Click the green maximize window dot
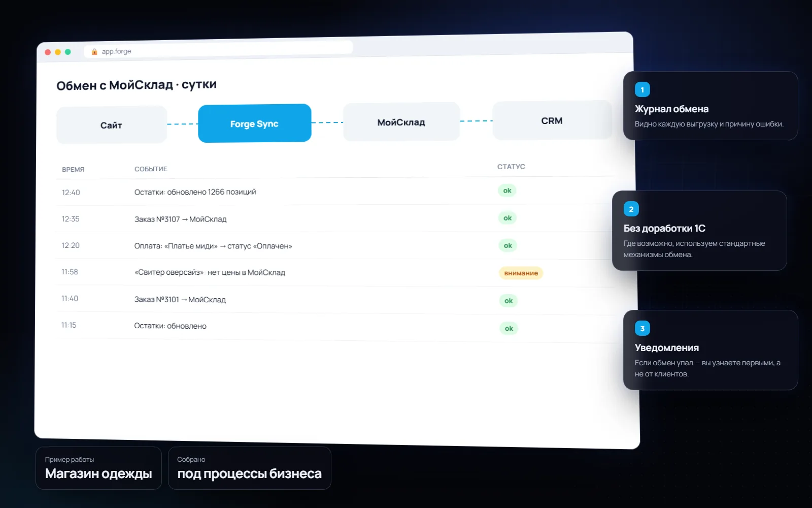Viewport: 812px width, 508px height. click(x=68, y=52)
